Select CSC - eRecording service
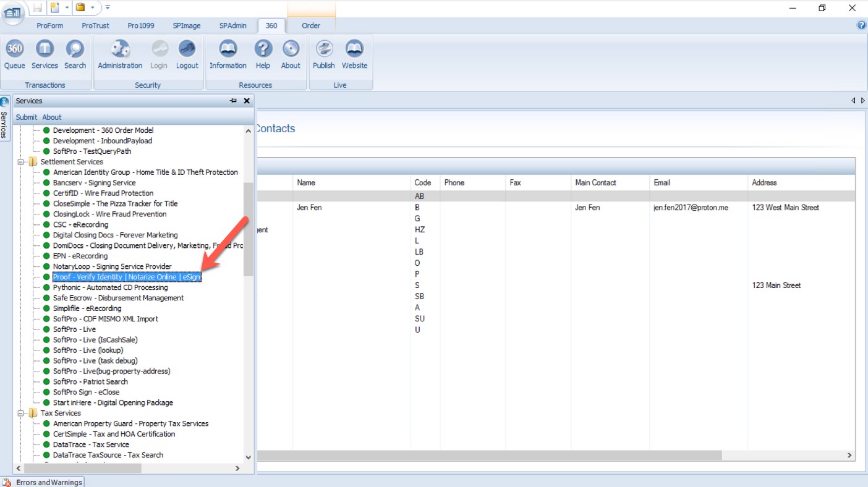This screenshot has width=868, height=487. coord(80,225)
